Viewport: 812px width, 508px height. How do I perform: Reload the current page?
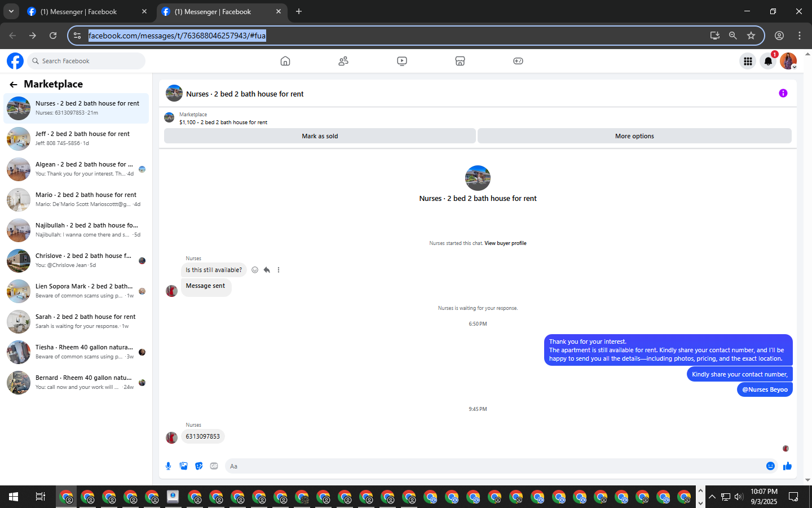point(53,36)
